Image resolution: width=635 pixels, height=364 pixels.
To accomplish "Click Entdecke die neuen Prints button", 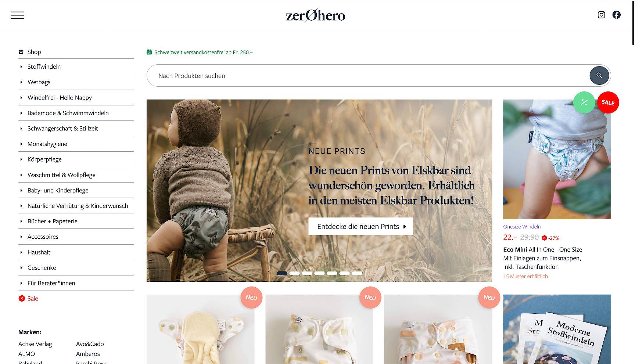I will click(360, 226).
